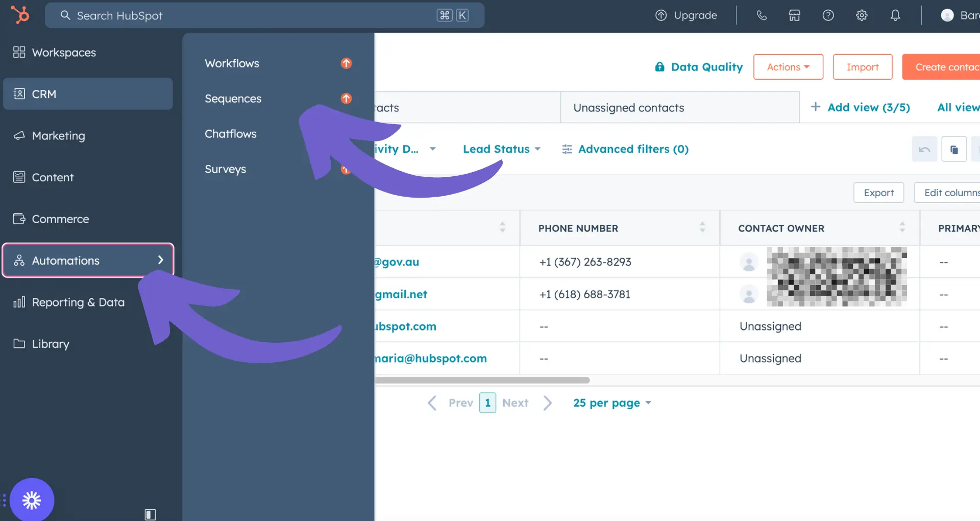
Task: Open Marketing in the sidebar
Action: point(88,135)
